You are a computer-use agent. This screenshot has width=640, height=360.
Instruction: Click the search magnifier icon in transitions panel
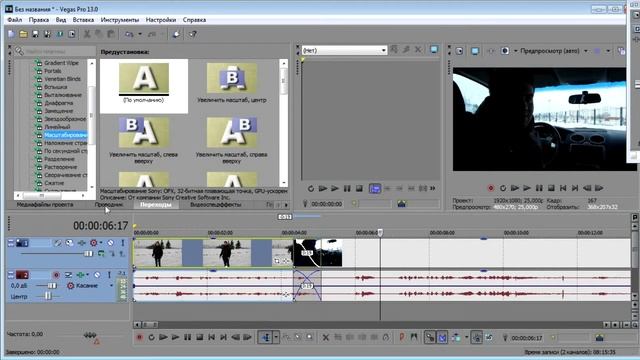[x=19, y=51]
